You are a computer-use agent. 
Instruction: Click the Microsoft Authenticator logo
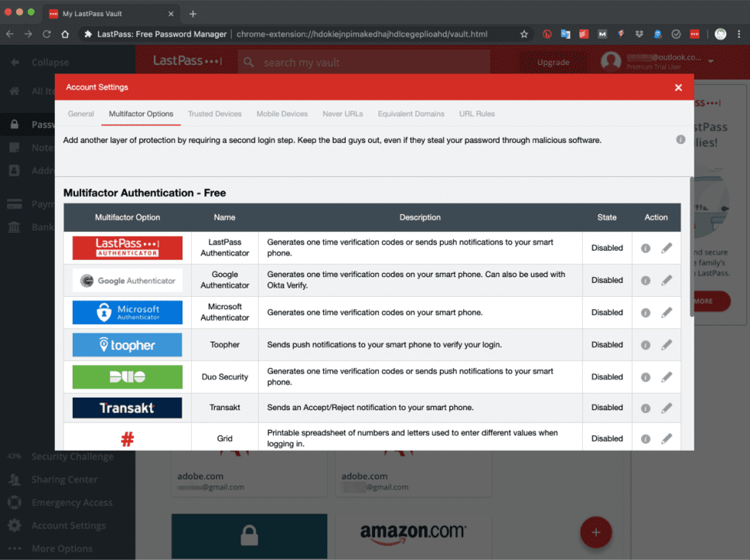[x=128, y=312]
